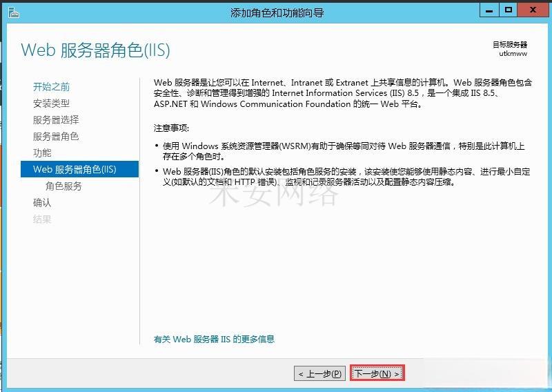Select 安装类型 in the left navigation
This screenshot has height=392, width=552.
51,104
